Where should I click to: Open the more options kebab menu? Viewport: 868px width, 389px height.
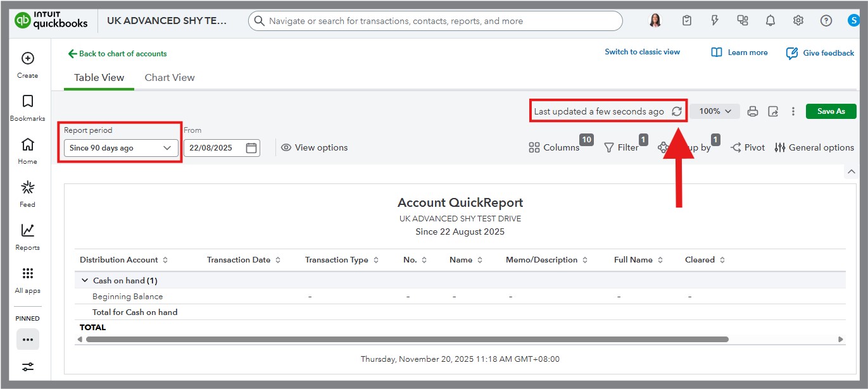coord(793,111)
